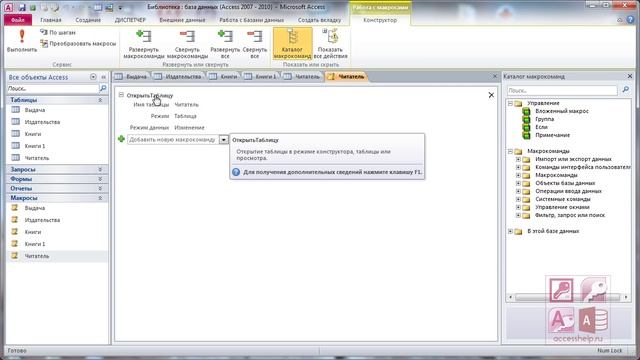Open navigation pane category dropdown
640x360 pixels.
[x=93, y=77]
